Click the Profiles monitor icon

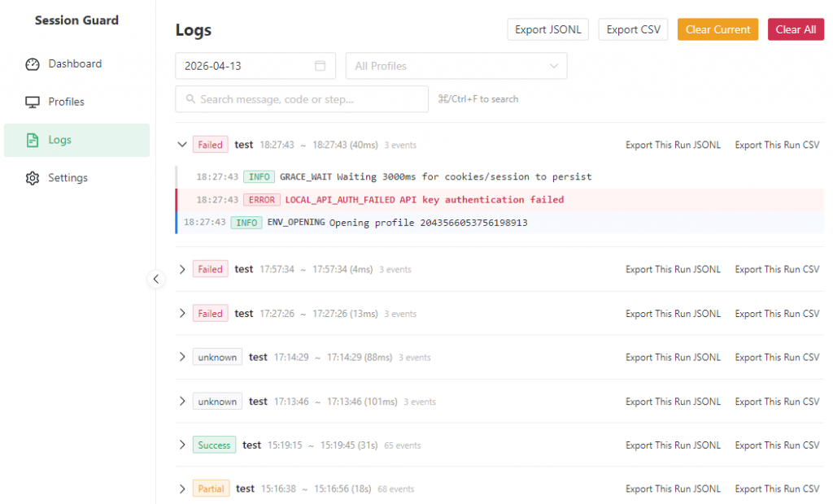click(x=33, y=102)
